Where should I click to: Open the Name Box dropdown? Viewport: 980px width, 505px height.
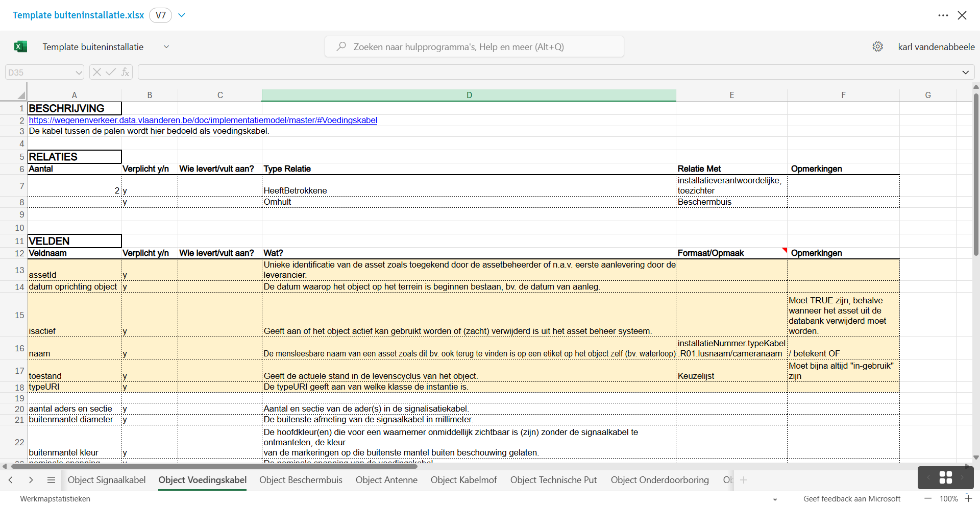tap(79, 73)
